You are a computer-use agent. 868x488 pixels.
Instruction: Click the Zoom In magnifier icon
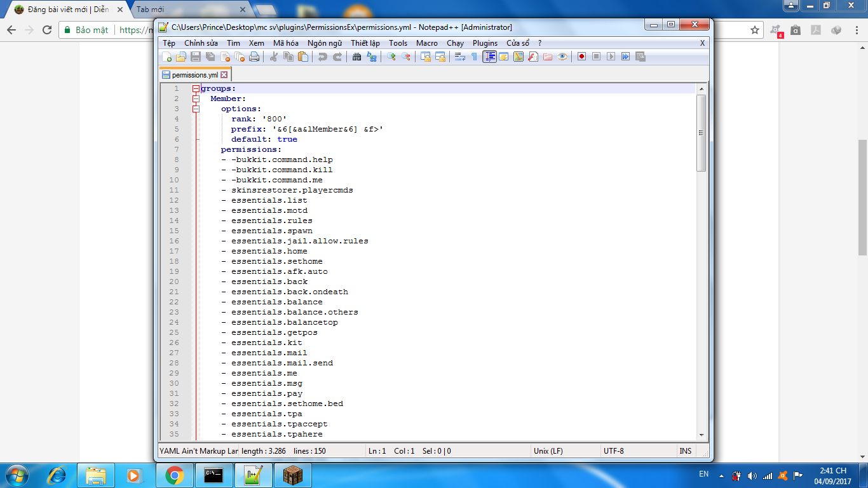click(391, 57)
